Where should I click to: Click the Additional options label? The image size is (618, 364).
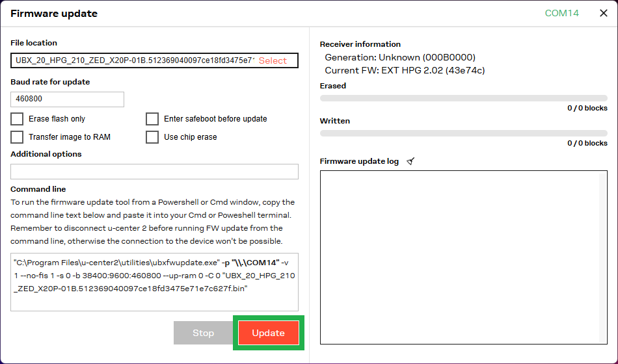[x=46, y=154]
